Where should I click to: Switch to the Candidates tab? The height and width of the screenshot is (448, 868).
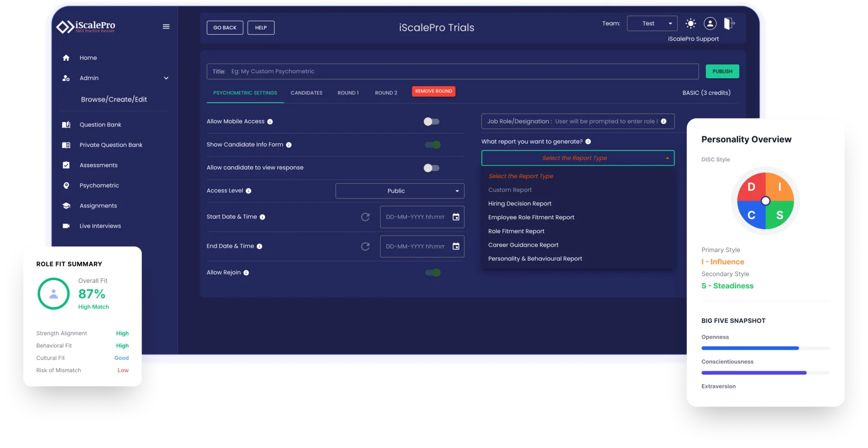[307, 93]
